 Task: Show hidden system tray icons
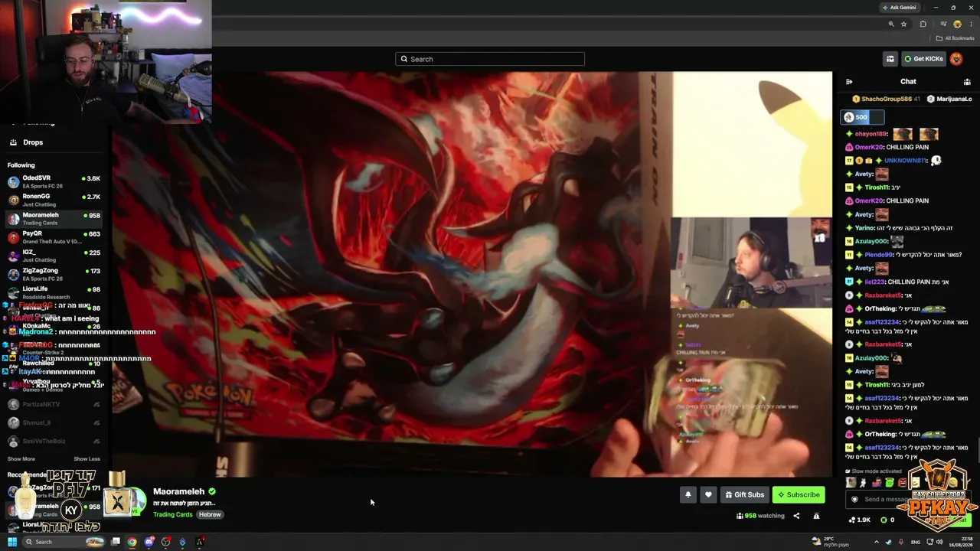[877, 542]
